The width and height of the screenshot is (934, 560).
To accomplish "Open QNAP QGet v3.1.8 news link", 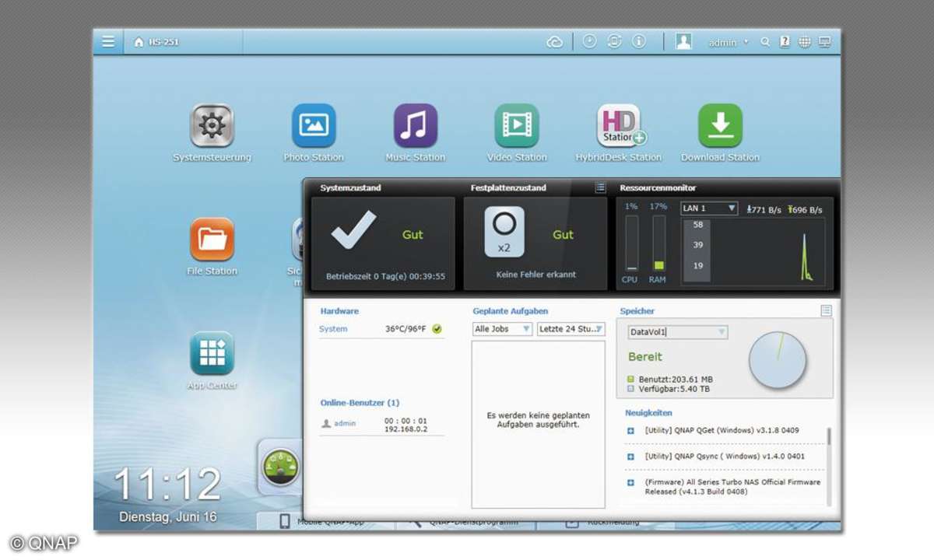I will tap(722, 430).
